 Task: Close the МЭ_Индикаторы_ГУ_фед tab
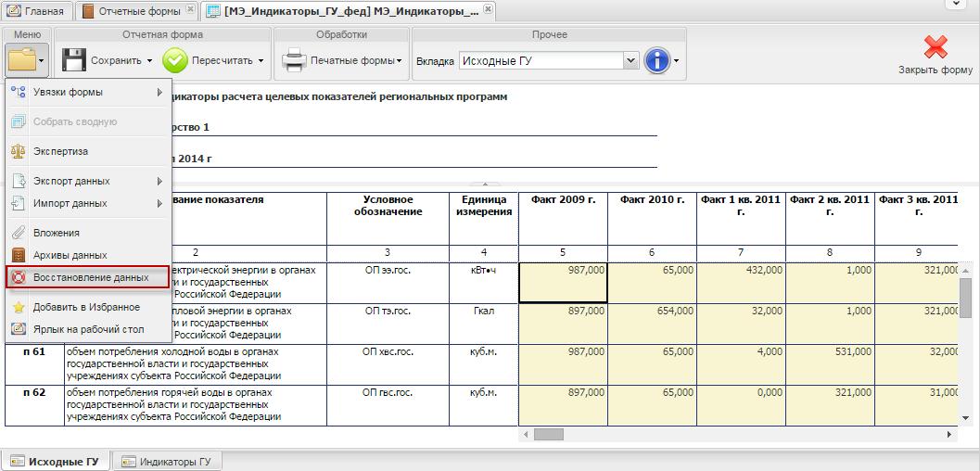tap(488, 9)
